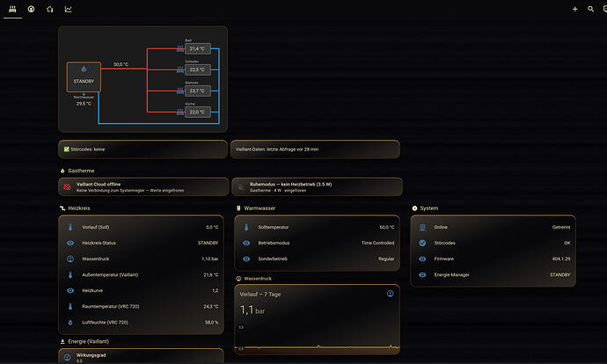The width and height of the screenshot is (607, 364).
Task: Click the eye icon for Betriebsmodus
Action: click(x=246, y=243)
